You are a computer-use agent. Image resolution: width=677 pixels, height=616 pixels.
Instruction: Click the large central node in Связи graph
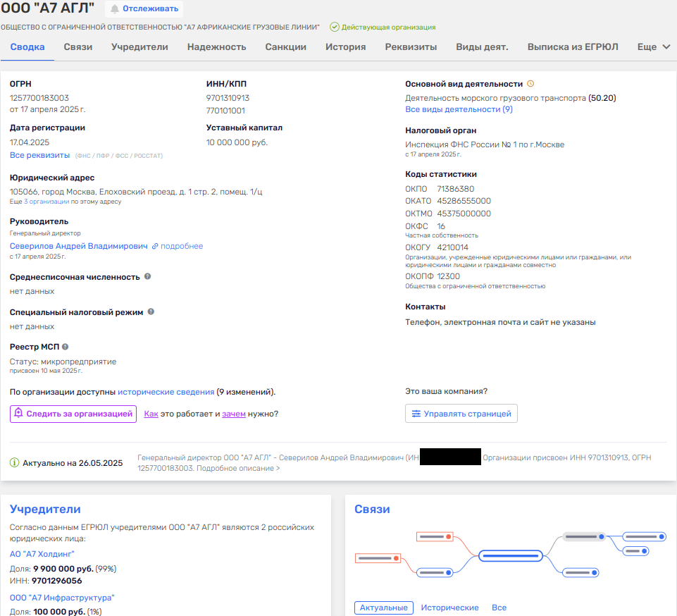[x=510, y=555]
